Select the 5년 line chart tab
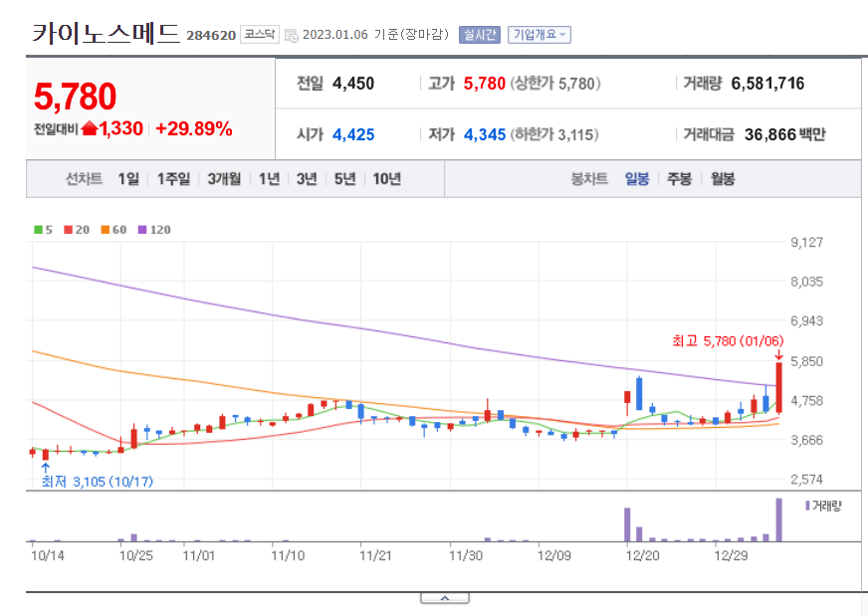 344,179
